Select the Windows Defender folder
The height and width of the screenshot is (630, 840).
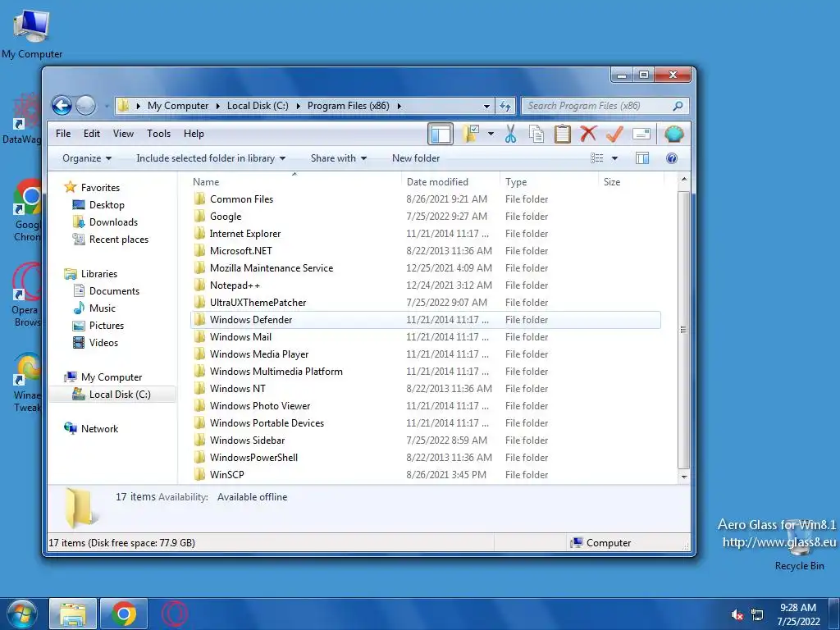pyautogui.click(x=426, y=320)
